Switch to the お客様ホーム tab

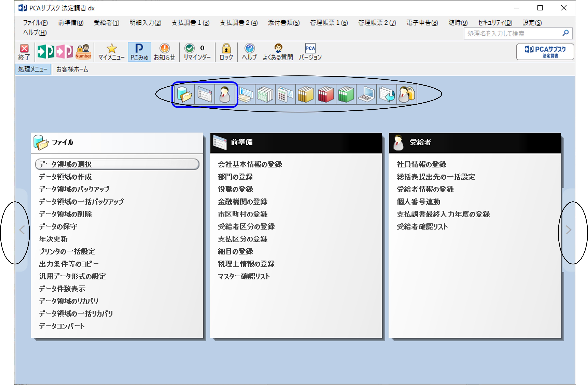[x=72, y=69]
